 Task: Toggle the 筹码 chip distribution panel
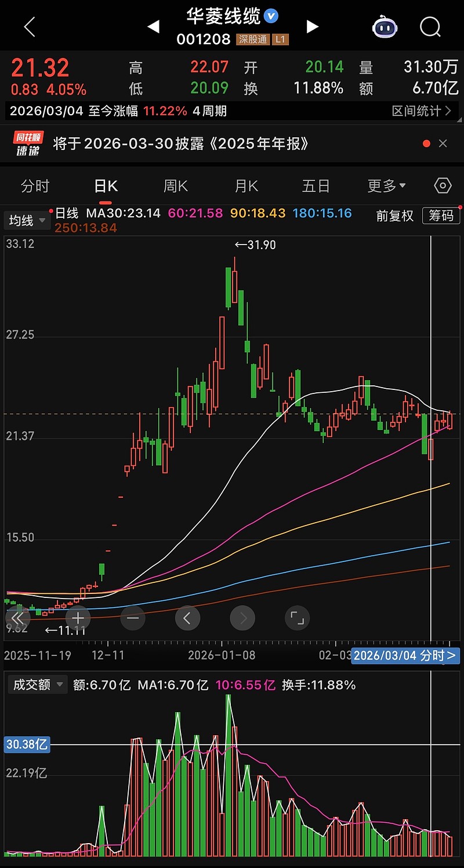pyautogui.click(x=441, y=216)
